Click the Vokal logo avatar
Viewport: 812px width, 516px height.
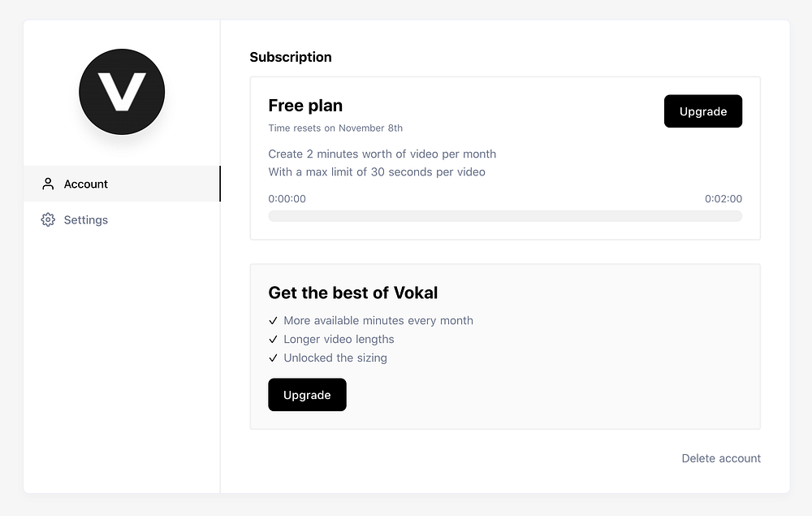[x=122, y=92]
